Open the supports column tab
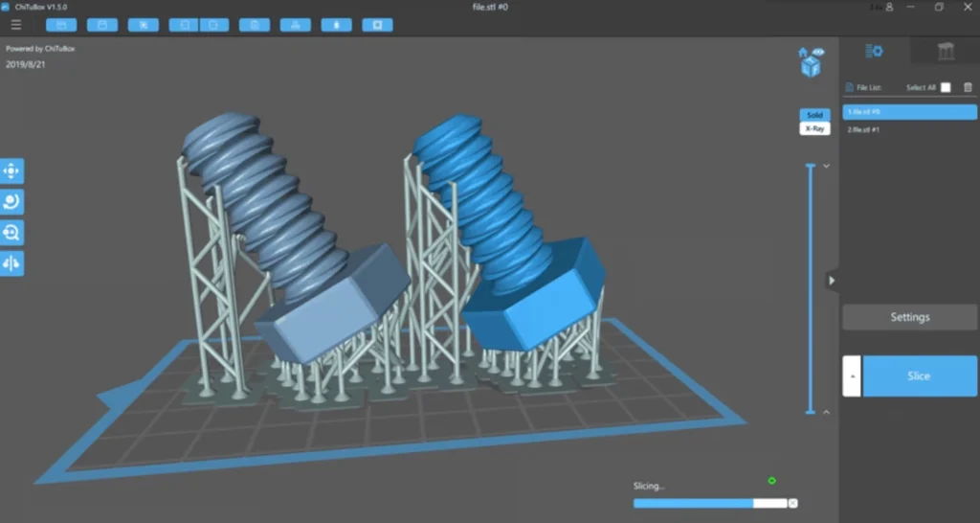 click(946, 52)
